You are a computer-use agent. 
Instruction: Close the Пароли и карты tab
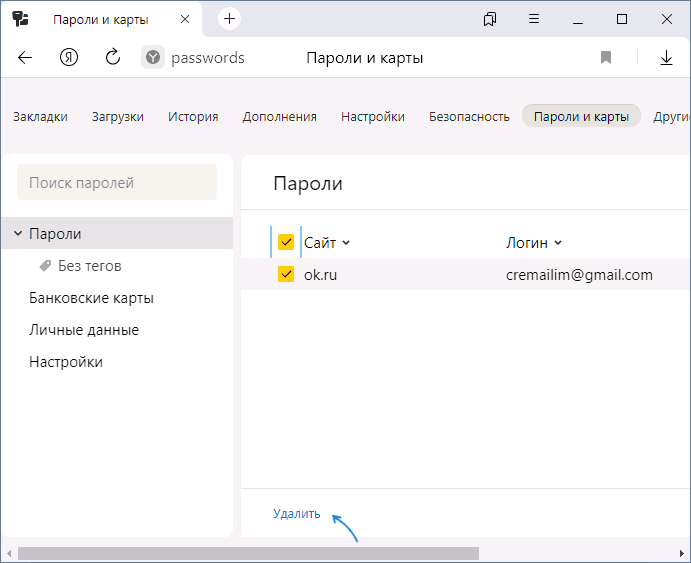click(185, 19)
